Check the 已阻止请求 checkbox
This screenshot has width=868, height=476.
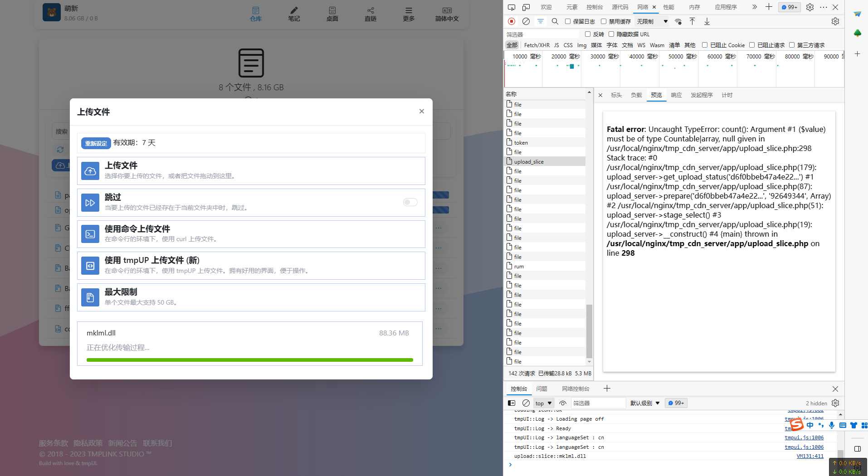pos(752,45)
